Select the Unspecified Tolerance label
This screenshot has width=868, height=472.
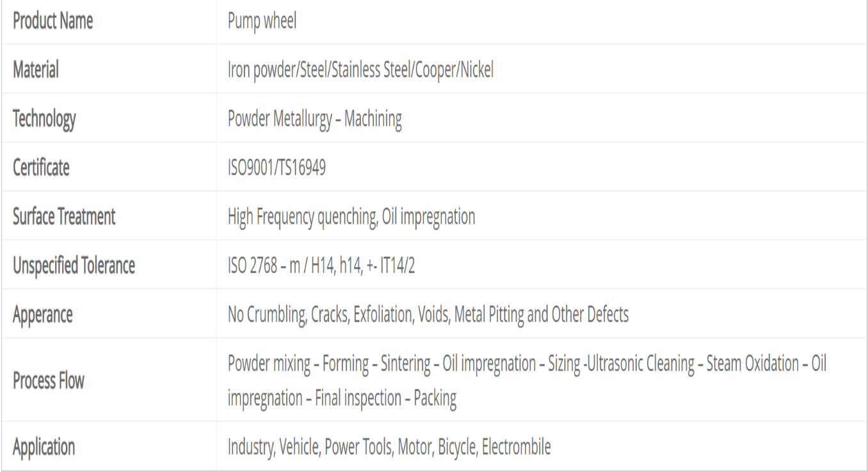pos(74,265)
